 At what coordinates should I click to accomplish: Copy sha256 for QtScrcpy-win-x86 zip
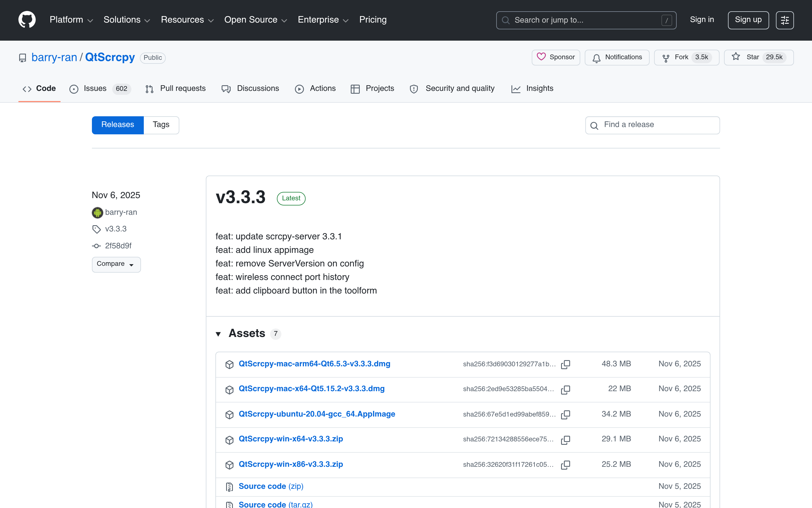point(565,465)
